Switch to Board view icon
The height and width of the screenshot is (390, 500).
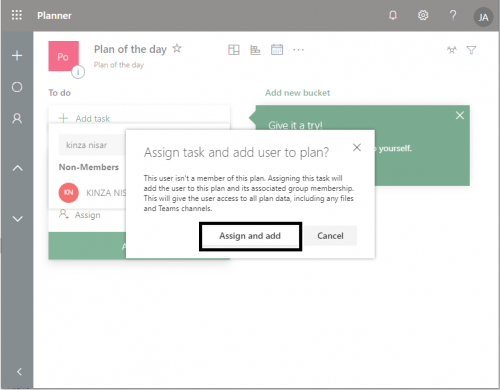pyautogui.click(x=234, y=50)
